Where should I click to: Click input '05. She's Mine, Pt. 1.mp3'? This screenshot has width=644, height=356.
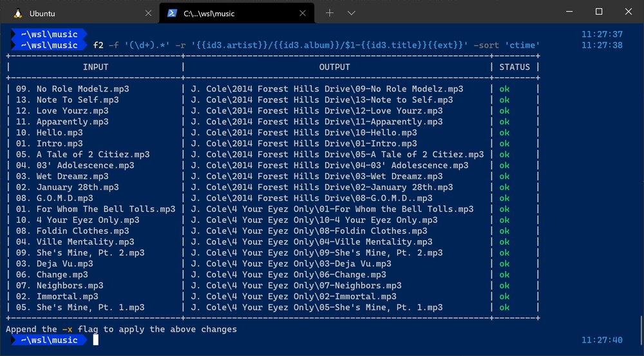click(x=80, y=307)
